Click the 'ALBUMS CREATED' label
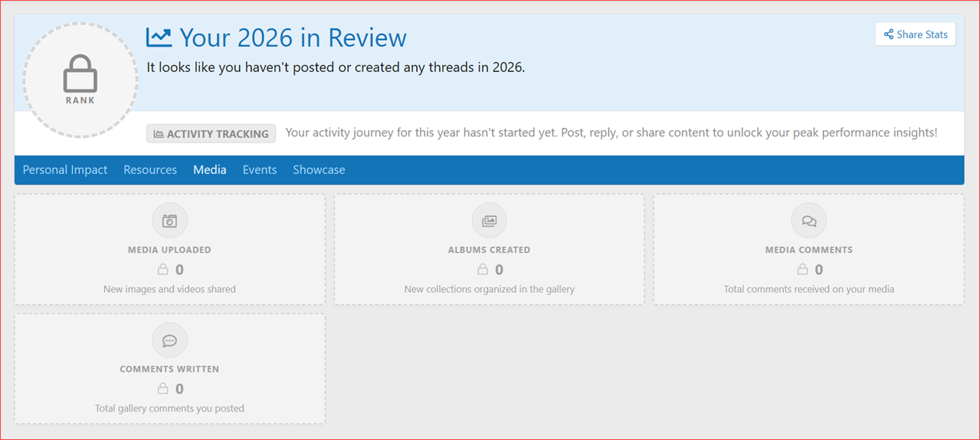The width and height of the screenshot is (980, 440). point(489,250)
